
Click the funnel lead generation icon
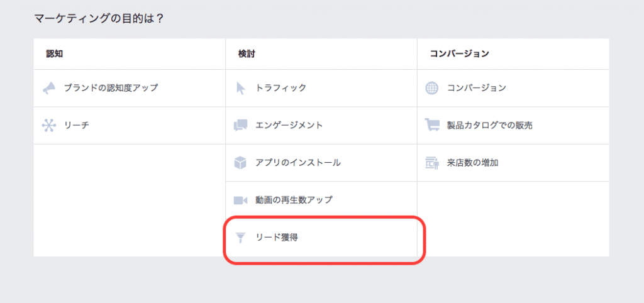pos(241,238)
